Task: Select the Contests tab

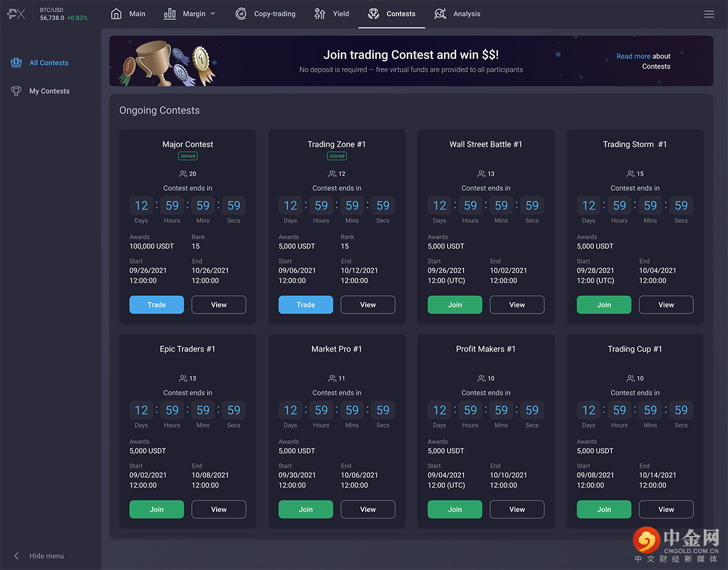Action: point(392,14)
